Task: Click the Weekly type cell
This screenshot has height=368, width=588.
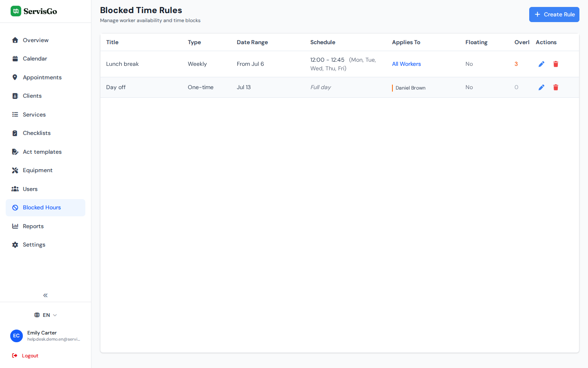Action: (197, 64)
